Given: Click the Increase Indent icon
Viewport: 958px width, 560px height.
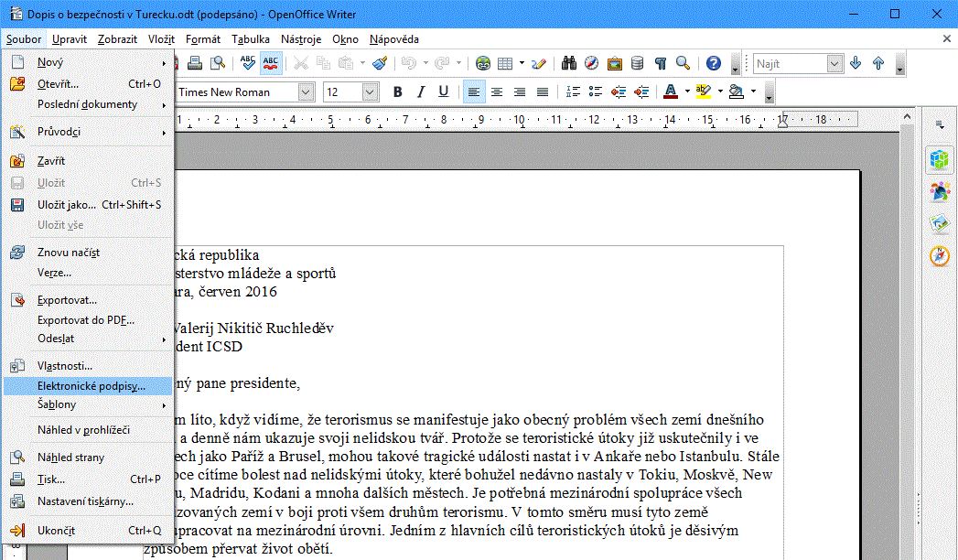Looking at the screenshot, I should [641, 92].
